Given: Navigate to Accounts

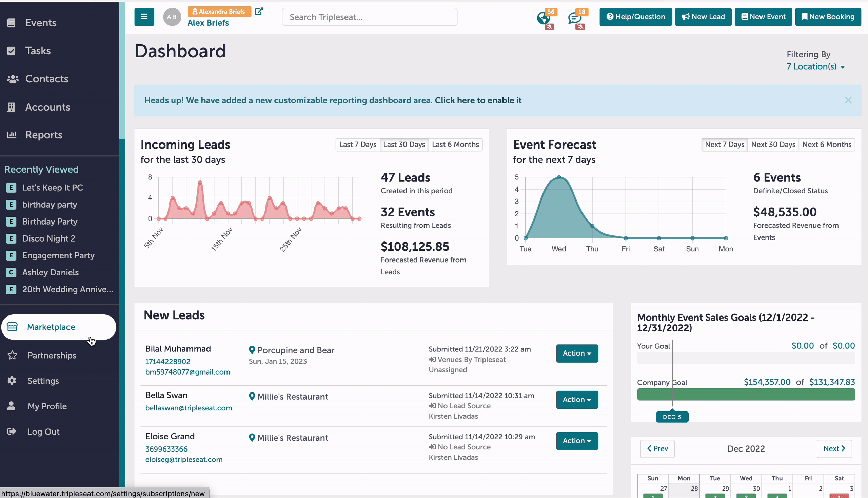Looking at the screenshot, I should (x=47, y=107).
